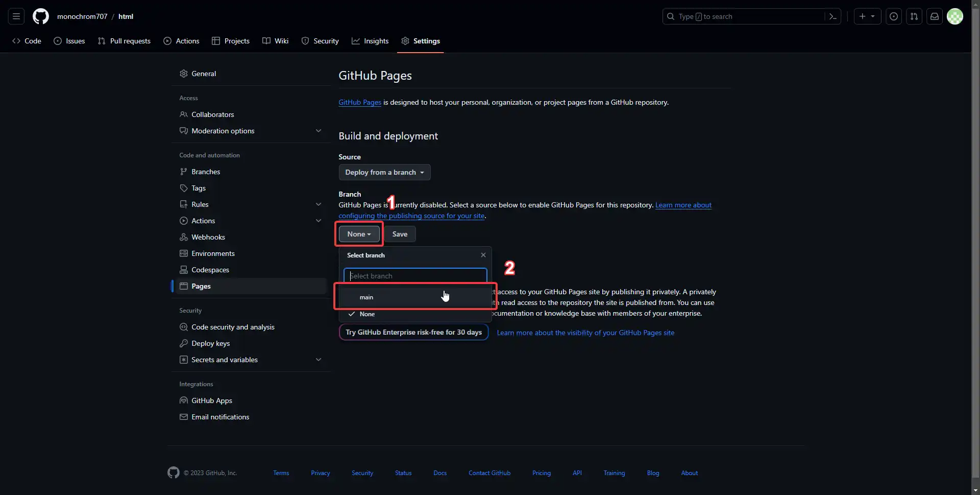Click Try GitHub Enterprise risk-free button
The image size is (980, 495).
413,332
